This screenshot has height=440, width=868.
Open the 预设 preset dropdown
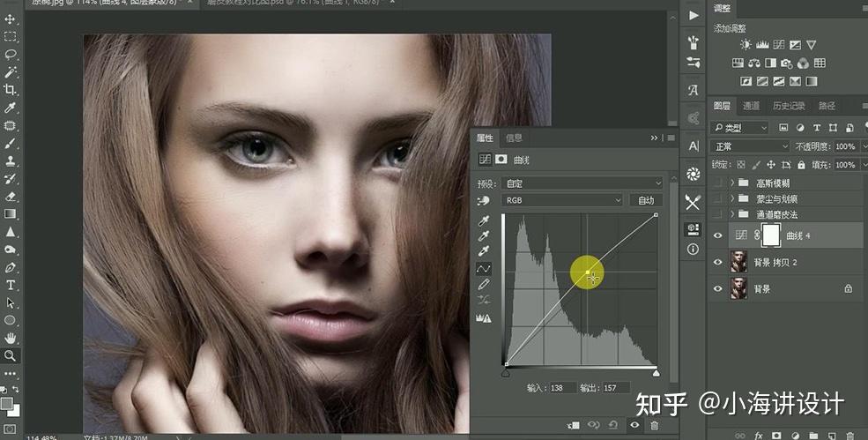coord(582,183)
